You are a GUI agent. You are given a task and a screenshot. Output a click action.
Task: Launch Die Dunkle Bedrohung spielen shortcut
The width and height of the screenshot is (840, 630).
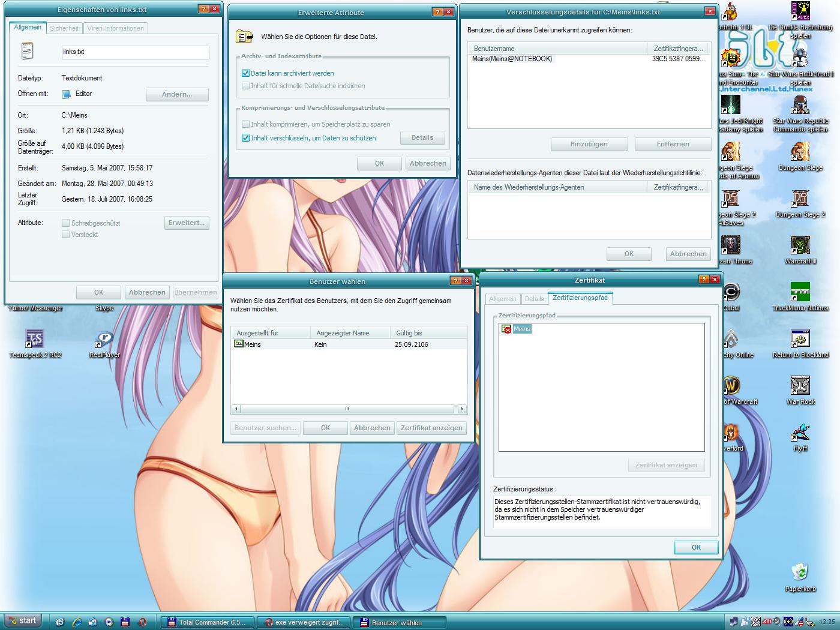[x=800, y=20]
